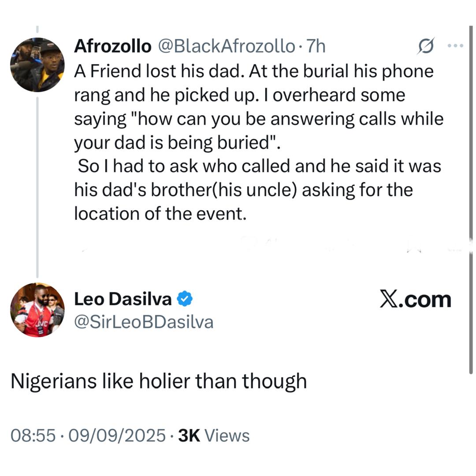
Task: Click the blue verified badge icon
Action: coord(185,299)
